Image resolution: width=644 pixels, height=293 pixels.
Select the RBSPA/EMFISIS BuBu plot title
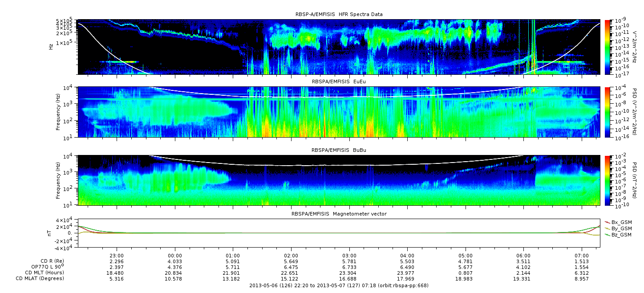tap(339, 151)
